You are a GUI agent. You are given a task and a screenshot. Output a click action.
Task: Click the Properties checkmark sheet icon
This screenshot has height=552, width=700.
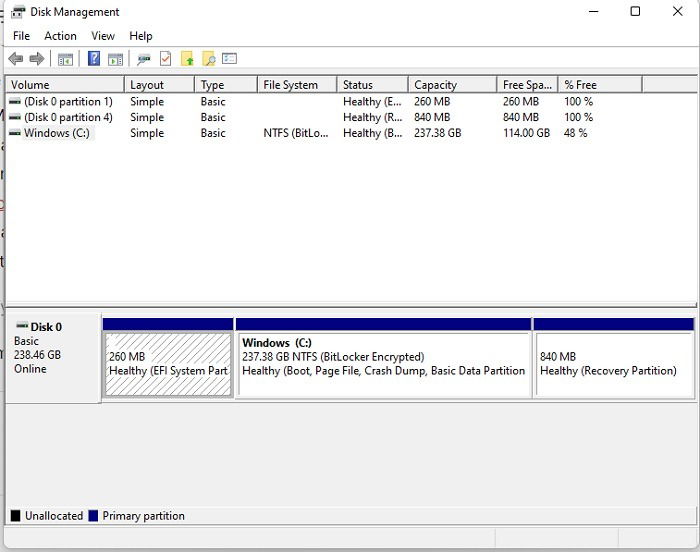tap(166, 59)
